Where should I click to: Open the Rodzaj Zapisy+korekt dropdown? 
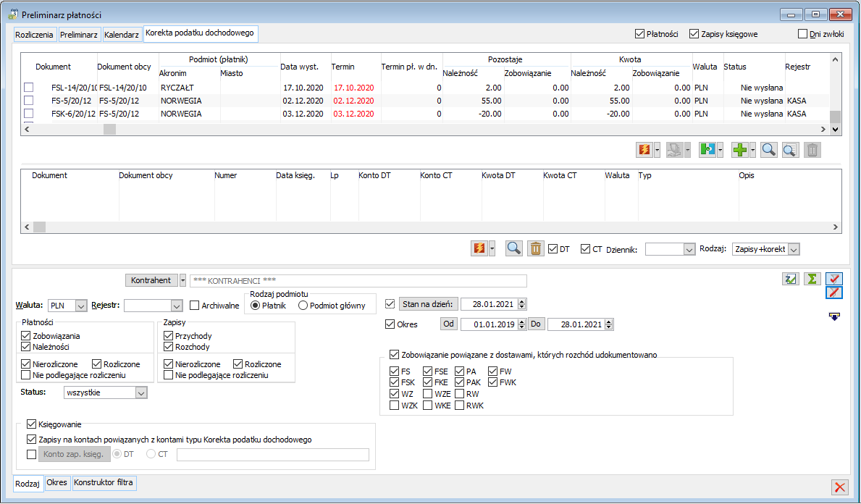[x=794, y=249]
